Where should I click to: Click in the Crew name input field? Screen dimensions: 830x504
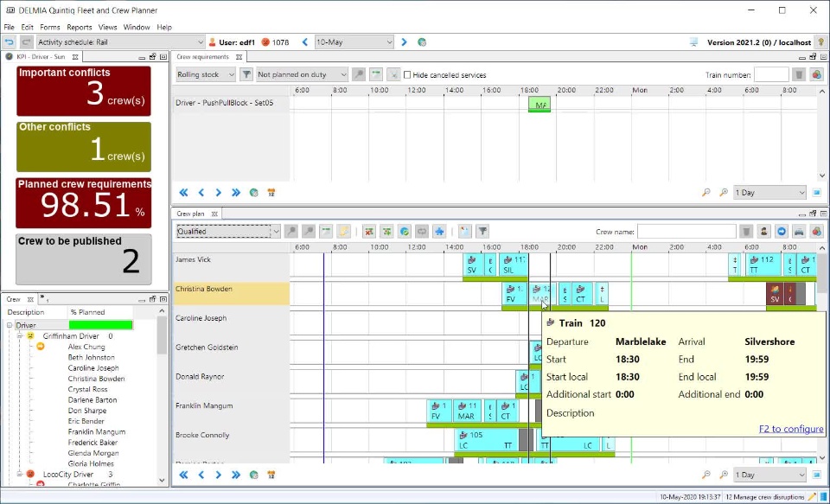(686, 232)
